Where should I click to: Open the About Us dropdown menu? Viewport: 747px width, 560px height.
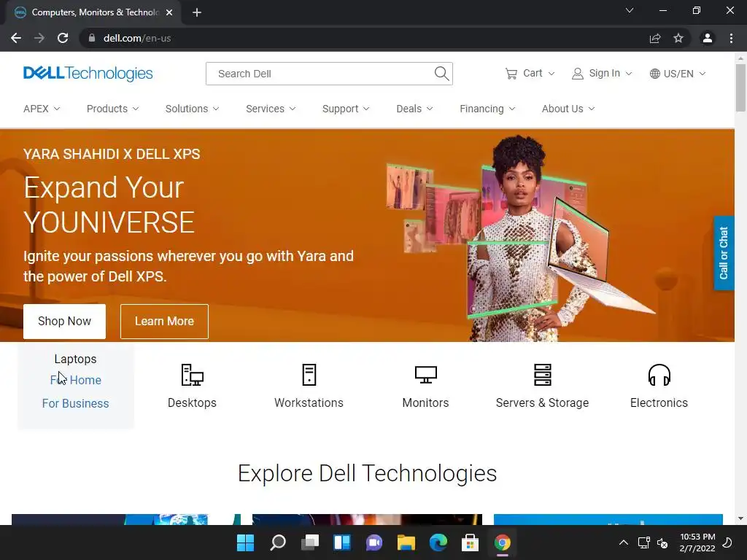(x=568, y=109)
